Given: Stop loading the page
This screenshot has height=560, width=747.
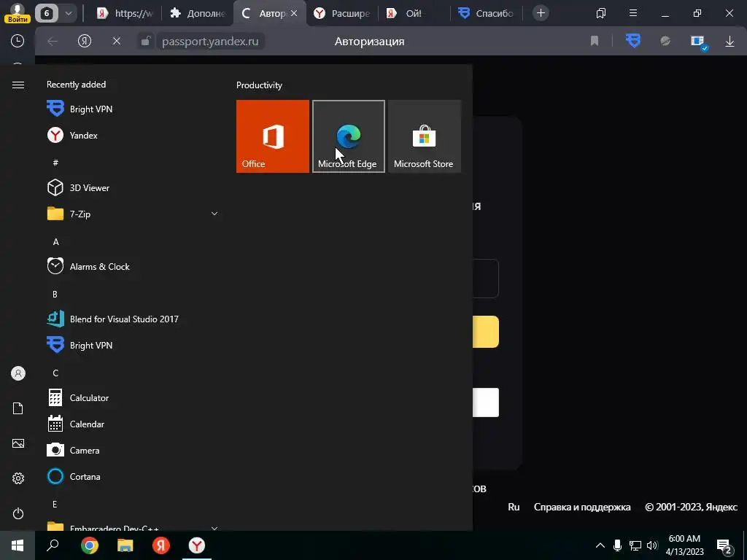Looking at the screenshot, I should [116, 42].
